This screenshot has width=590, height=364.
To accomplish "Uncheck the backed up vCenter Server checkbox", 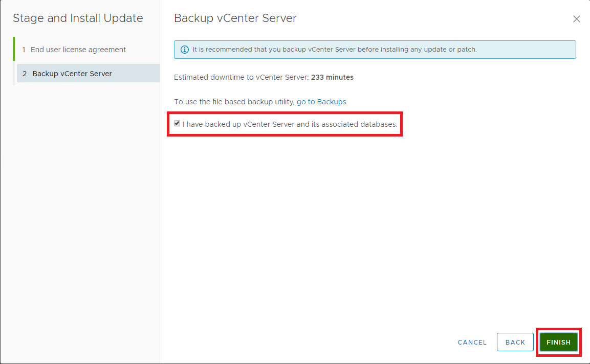I will point(177,124).
